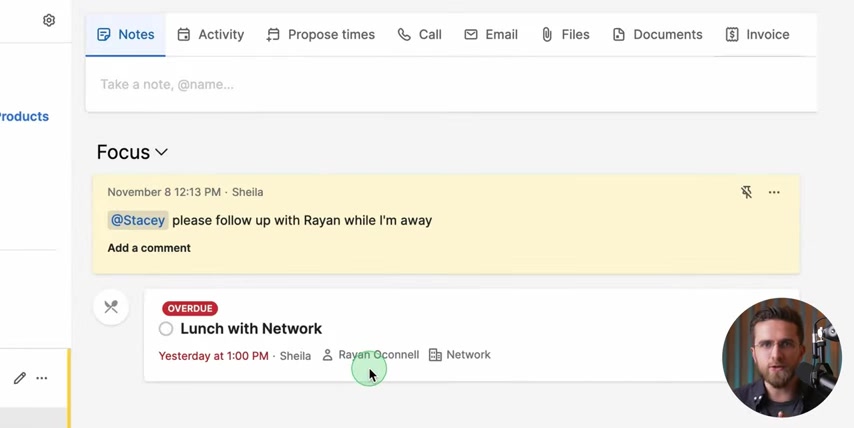Click Add a comment on the note
854x428 pixels.
click(149, 248)
